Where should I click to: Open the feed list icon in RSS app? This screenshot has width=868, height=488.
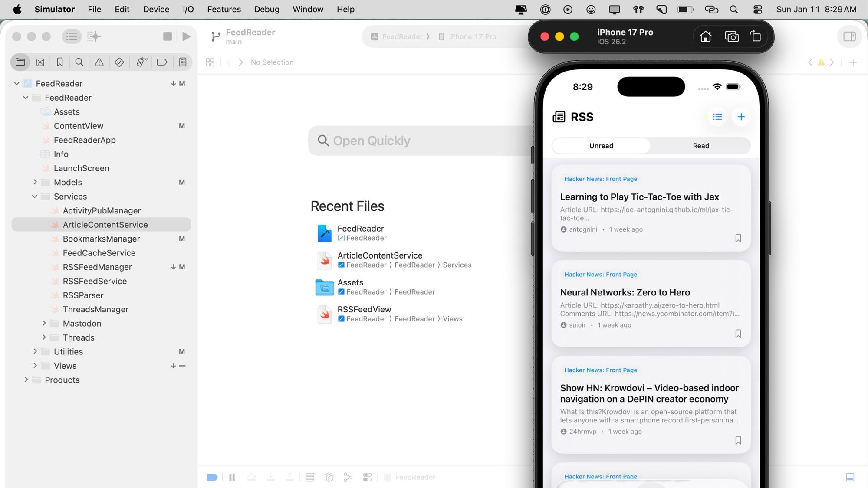tap(717, 117)
